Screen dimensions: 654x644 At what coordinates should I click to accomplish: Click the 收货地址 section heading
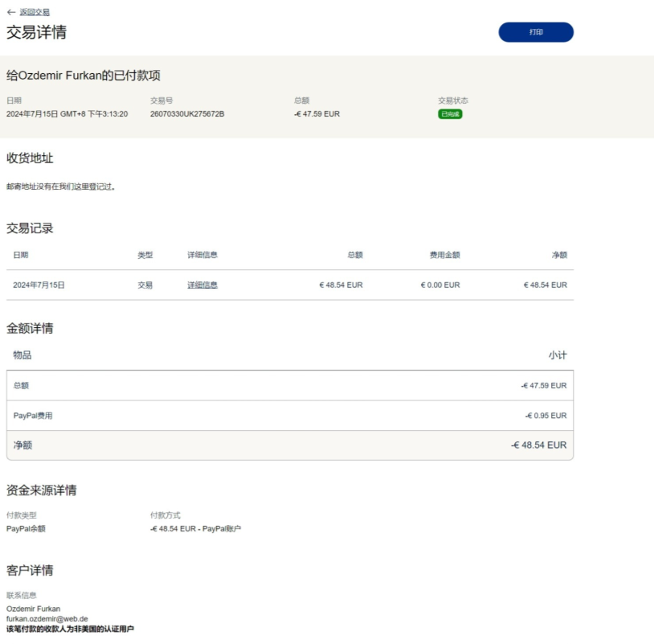tap(30, 158)
